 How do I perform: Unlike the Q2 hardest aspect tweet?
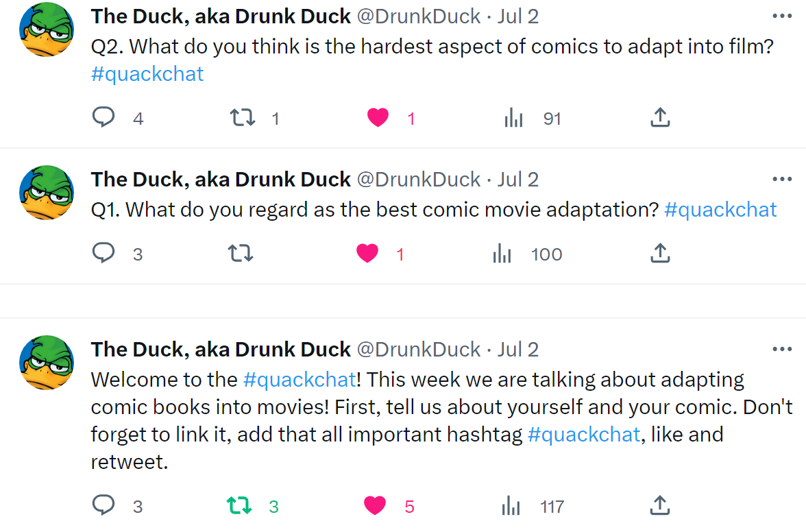coord(378,118)
